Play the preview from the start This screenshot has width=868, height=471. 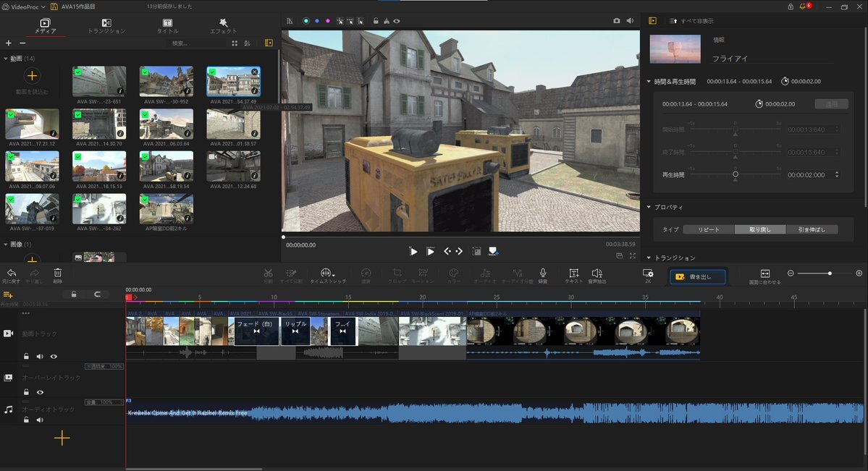point(413,251)
